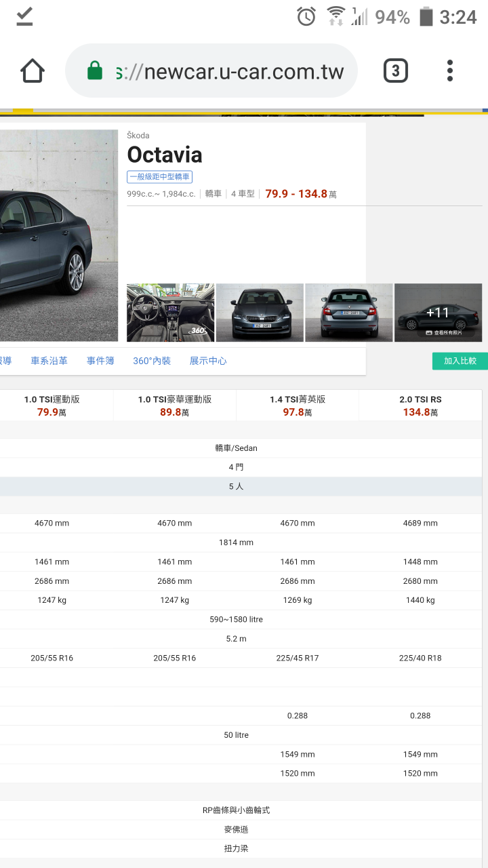Tap the 扭力梁 rear suspension row
Screen dimensions: 488x868
click(237, 848)
